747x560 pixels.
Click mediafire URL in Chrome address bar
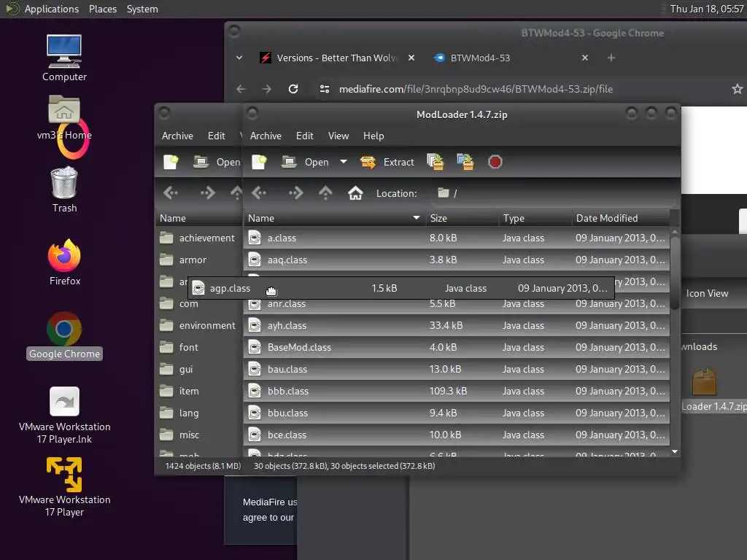(476, 89)
